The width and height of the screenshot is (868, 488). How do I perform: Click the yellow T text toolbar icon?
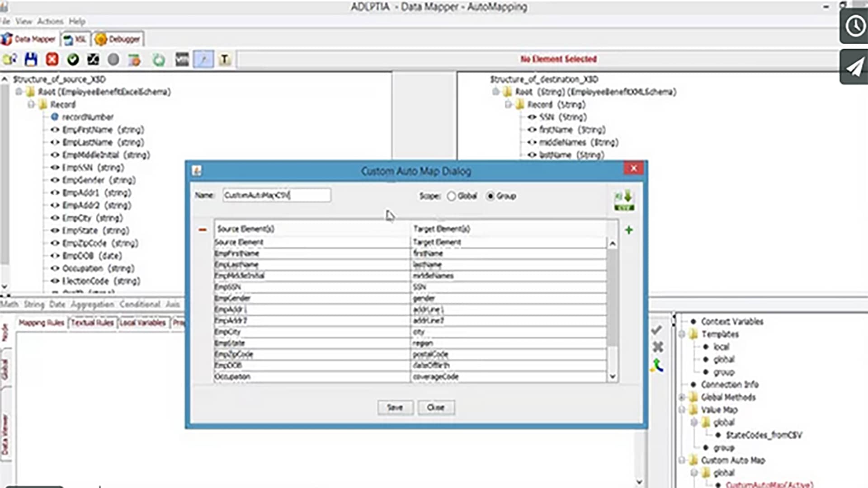(224, 59)
